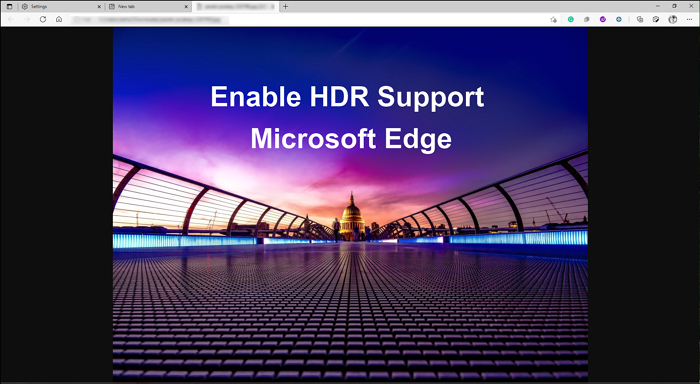Switch to the New tab page

(148, 7)
